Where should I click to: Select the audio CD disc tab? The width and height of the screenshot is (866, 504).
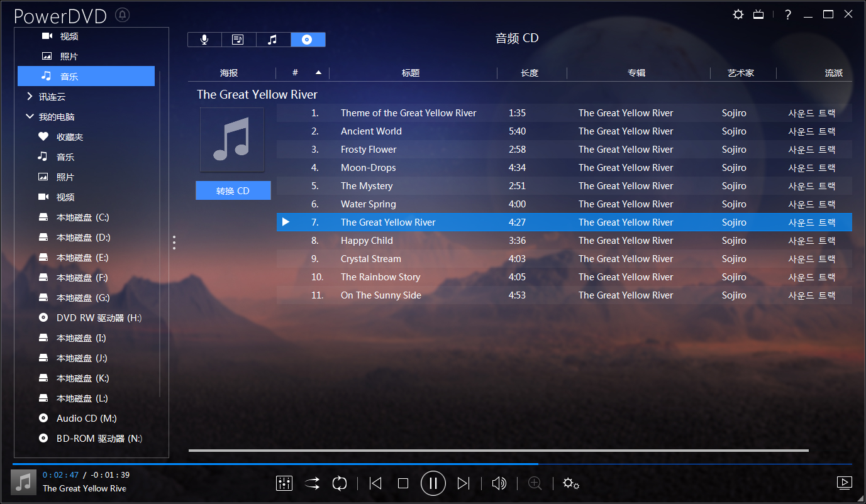(308, 40)
